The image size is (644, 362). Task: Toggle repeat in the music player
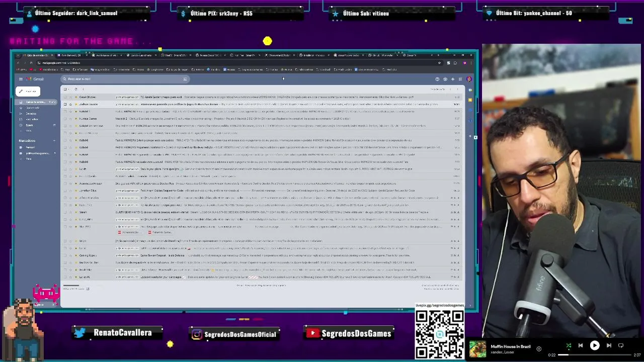(621, 345)
